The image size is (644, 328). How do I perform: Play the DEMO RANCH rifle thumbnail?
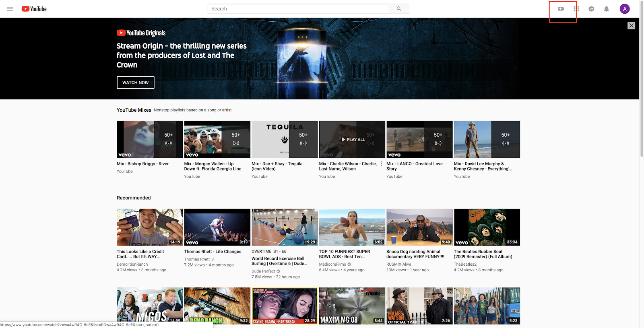pyautogui.click(x=217, y=306)
